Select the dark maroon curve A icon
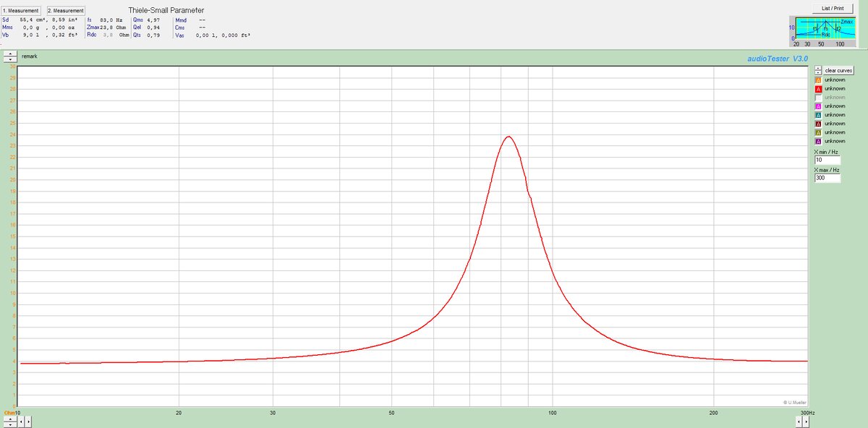Screen dimensions: 868x428 pos(819,124)
